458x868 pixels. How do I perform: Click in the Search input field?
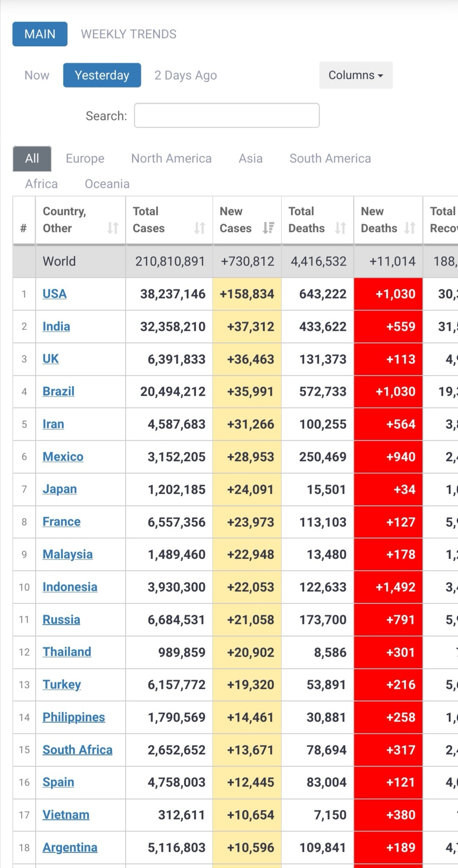point(226,115)
